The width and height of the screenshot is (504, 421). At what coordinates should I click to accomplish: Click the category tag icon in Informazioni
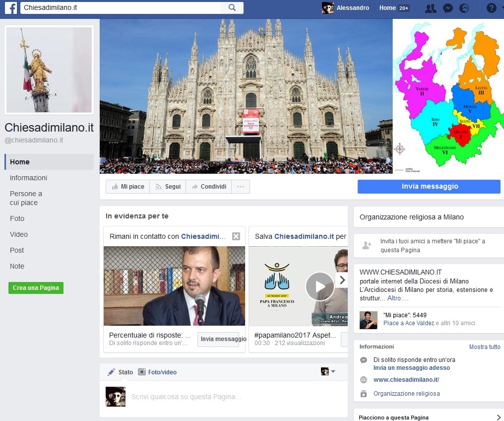pos(364,394)
